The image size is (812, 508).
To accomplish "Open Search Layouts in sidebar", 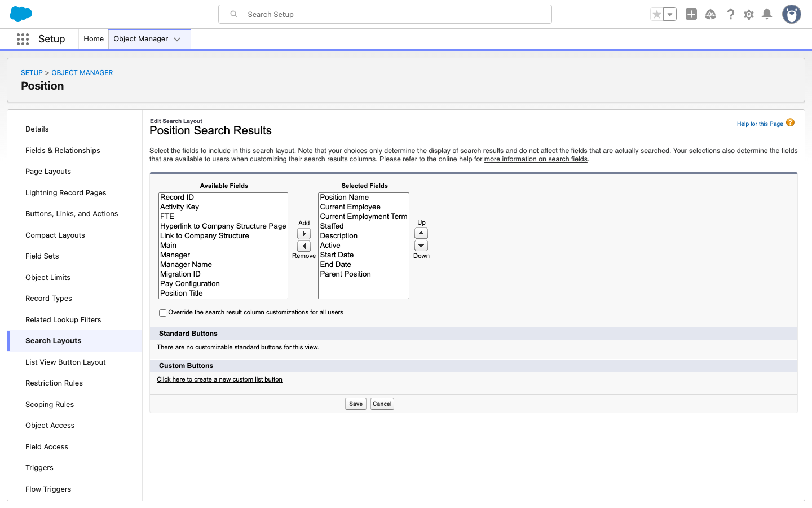I will point(74,341).
